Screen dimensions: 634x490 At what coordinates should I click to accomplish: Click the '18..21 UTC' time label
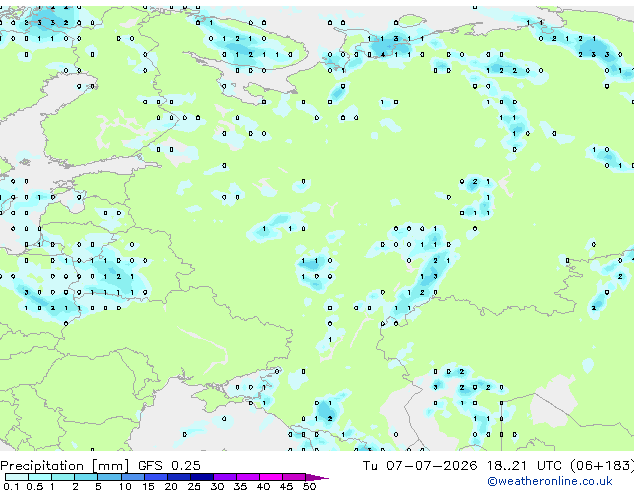[x=524, y=465]
